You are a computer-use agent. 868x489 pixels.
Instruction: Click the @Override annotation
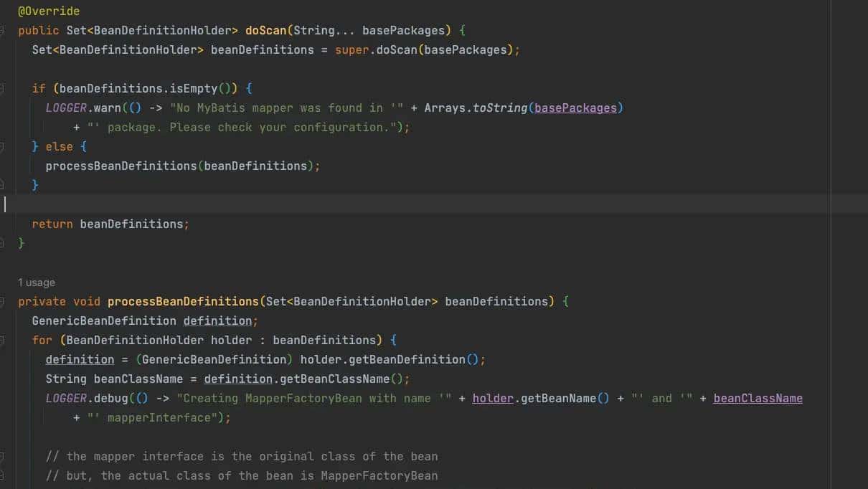coord(49,11)
